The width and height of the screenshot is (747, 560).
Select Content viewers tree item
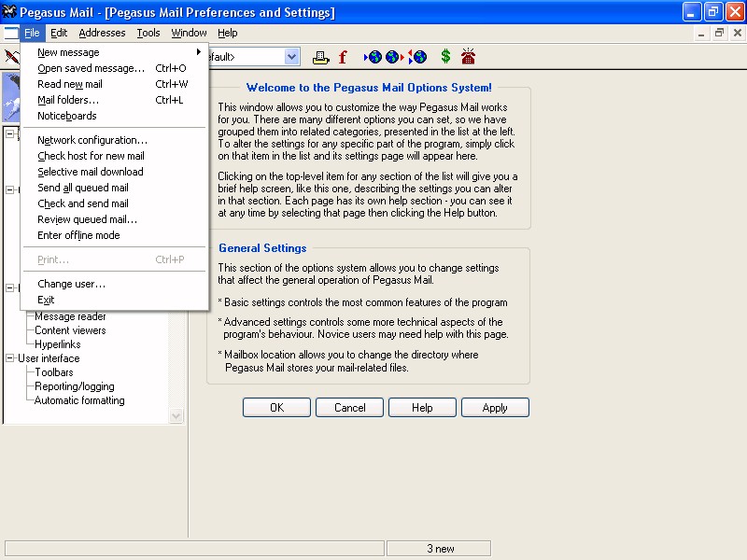[70, 330]
